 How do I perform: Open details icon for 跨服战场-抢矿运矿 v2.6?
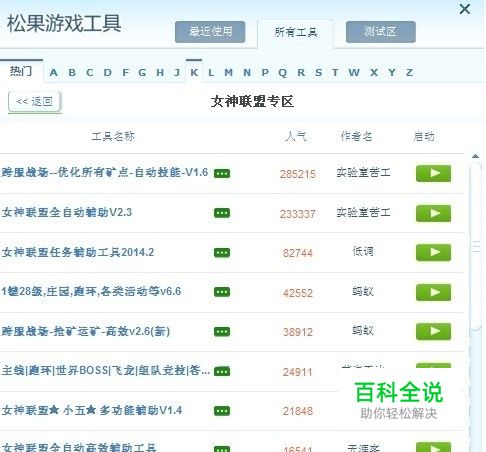click(x=222, y=332)
